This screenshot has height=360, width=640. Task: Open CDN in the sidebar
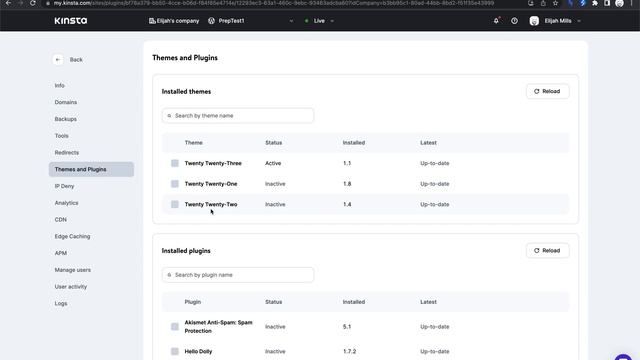(60, 220)
